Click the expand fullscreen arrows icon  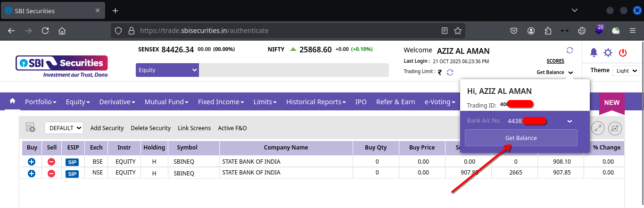click(x=598, y=128)
